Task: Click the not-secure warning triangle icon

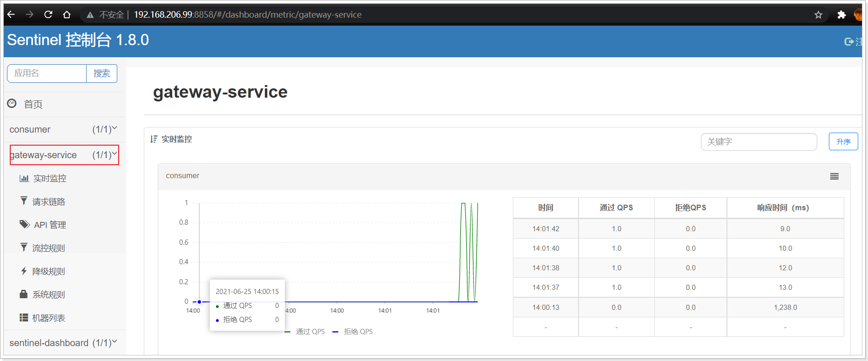Action: 90,15
